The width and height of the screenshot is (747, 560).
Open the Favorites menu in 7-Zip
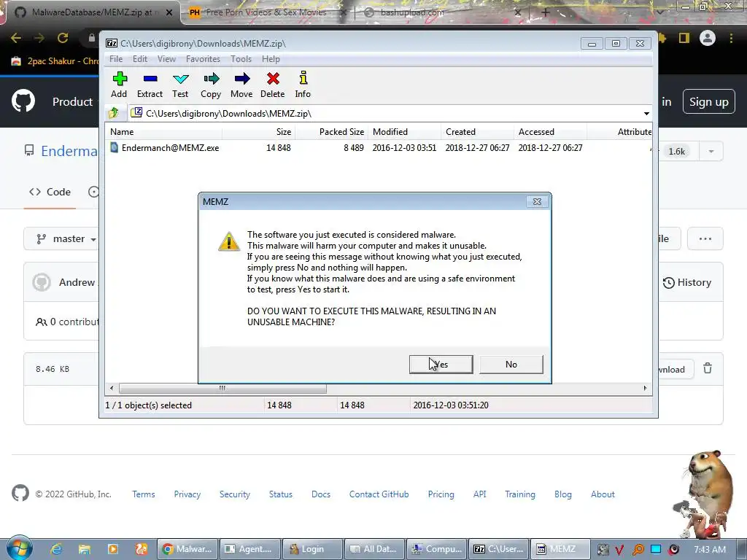[x=203, y=59]
